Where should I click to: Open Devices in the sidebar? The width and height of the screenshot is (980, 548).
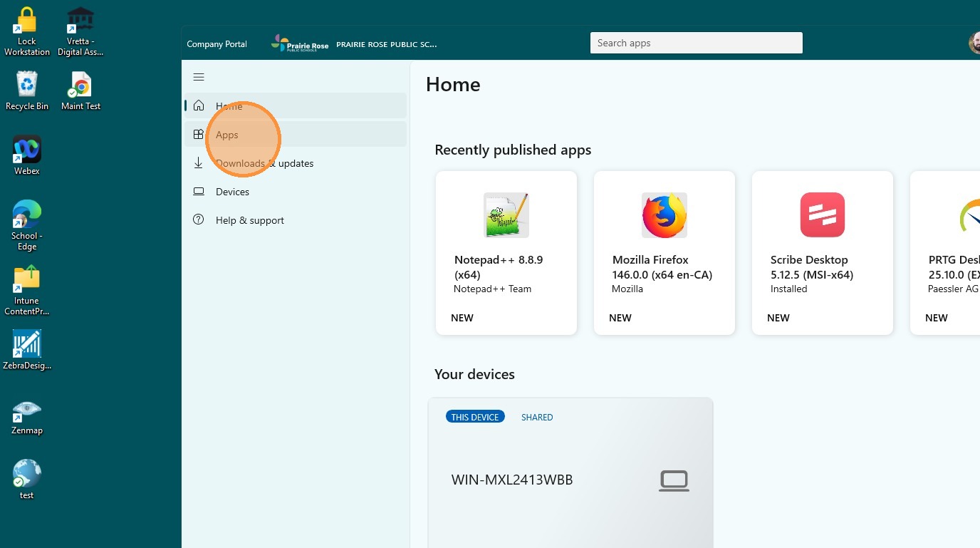pos(232,192)
